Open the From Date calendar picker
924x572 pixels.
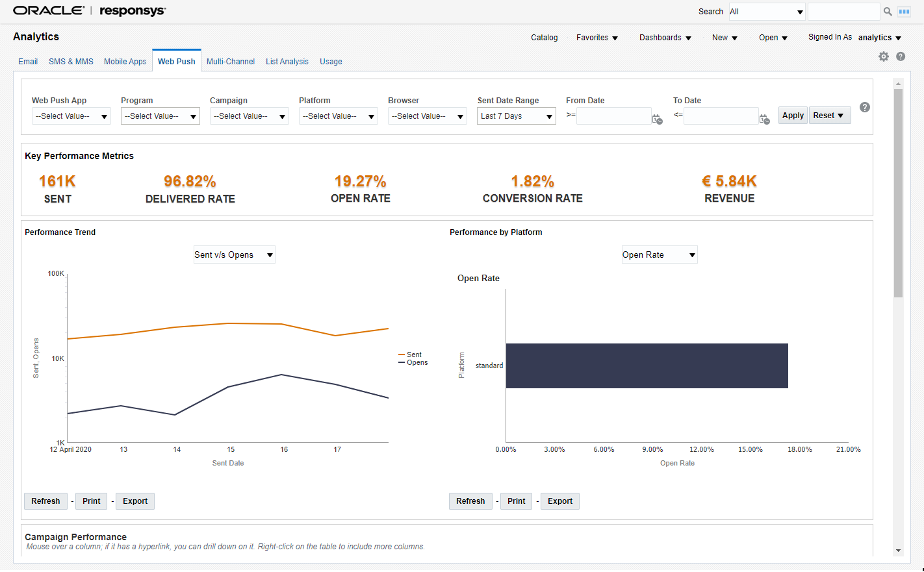tap(657, 119)
